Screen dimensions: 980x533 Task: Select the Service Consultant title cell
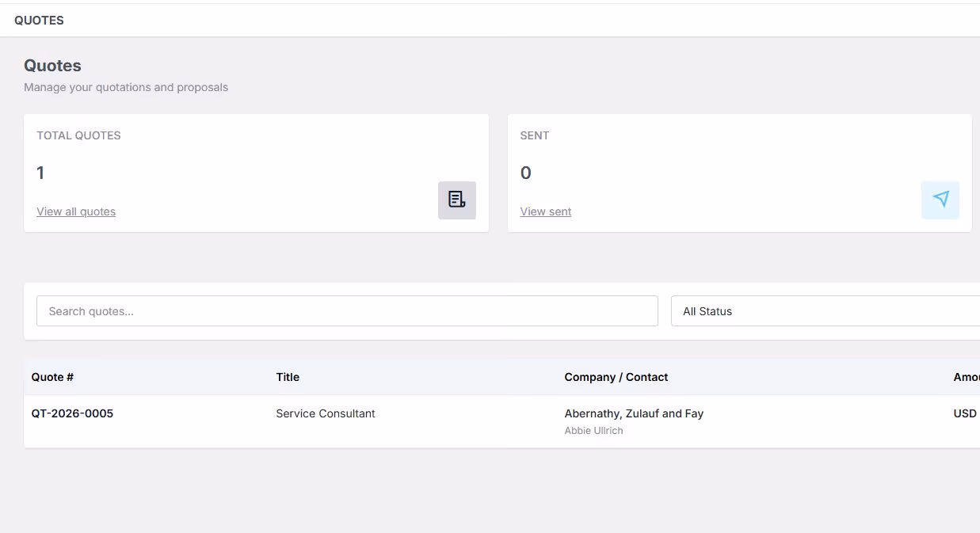click(x=326, y=413)
